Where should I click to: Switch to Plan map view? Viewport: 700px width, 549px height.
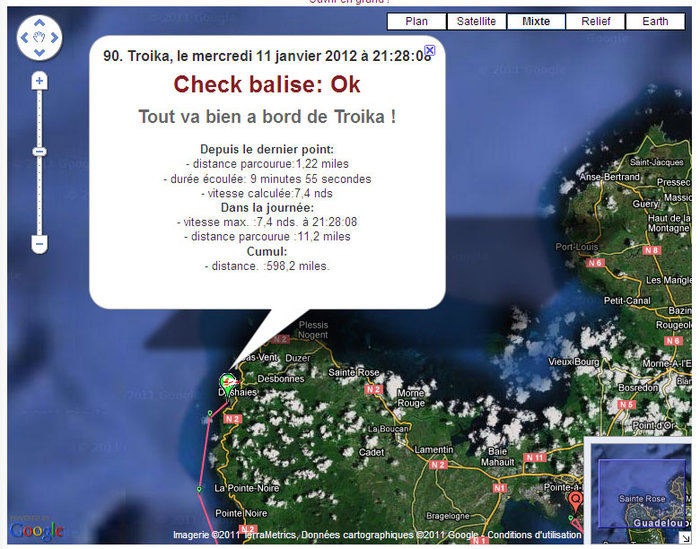tap(416, 21)
